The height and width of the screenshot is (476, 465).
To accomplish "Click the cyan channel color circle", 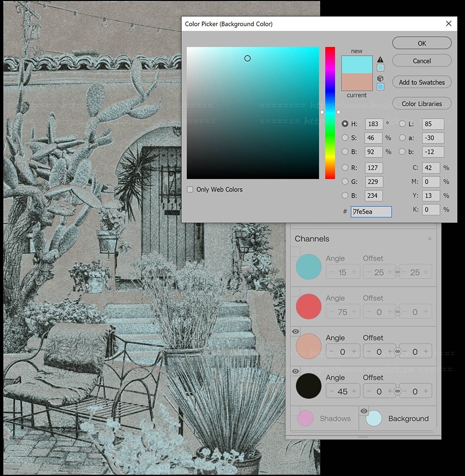I will coord(309,267).
